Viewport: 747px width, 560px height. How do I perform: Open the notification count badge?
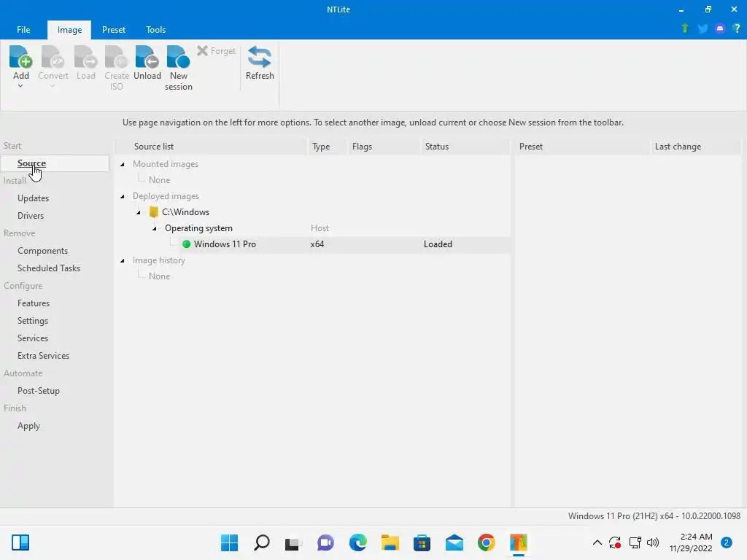pyautogui.click(x=726, y=542)
